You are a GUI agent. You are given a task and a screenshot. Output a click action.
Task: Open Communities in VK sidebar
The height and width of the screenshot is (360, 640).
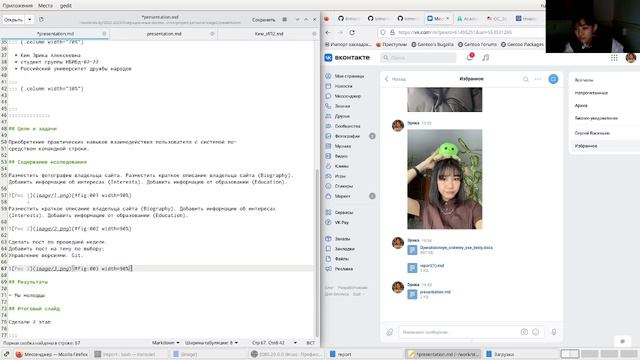click(x=343, y=126)
